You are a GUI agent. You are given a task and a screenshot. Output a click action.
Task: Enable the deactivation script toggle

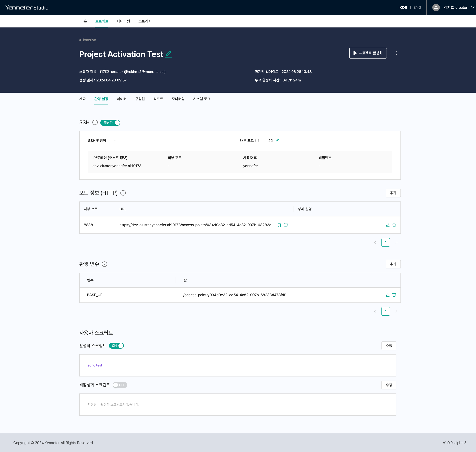tap(120, 385)
